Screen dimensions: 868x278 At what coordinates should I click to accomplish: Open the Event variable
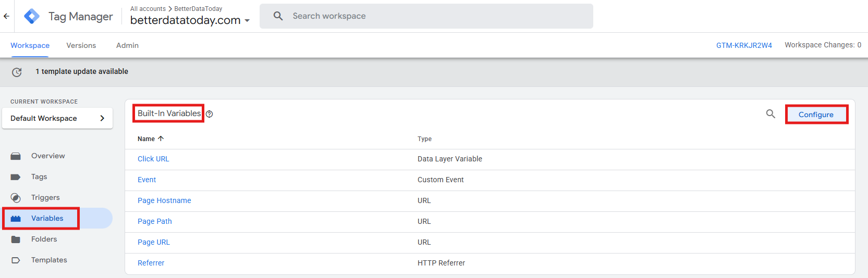147,180
